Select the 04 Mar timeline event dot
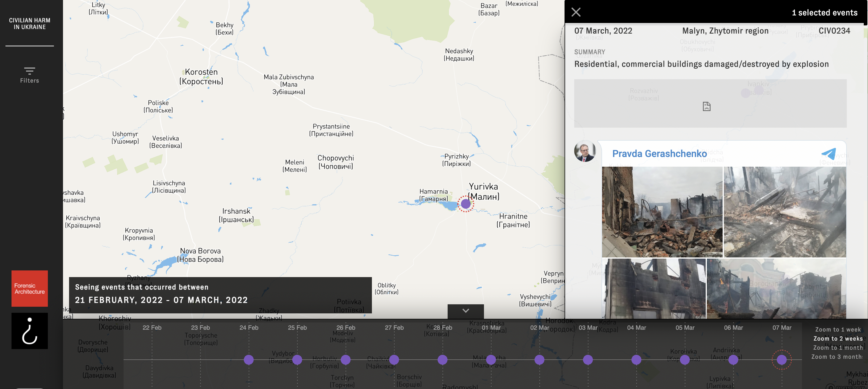This screenshot has width=868, height=389. (636, 360)
